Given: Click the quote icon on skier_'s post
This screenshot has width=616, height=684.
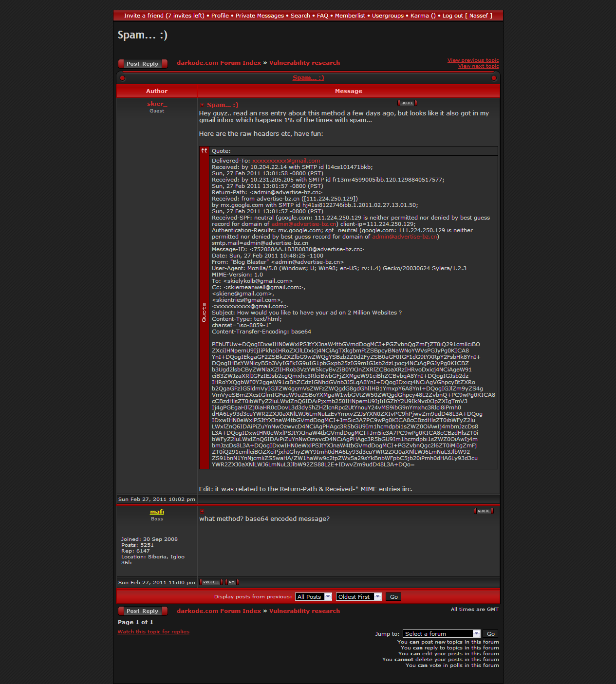Looking at the screenshot, I should [407, 103].
